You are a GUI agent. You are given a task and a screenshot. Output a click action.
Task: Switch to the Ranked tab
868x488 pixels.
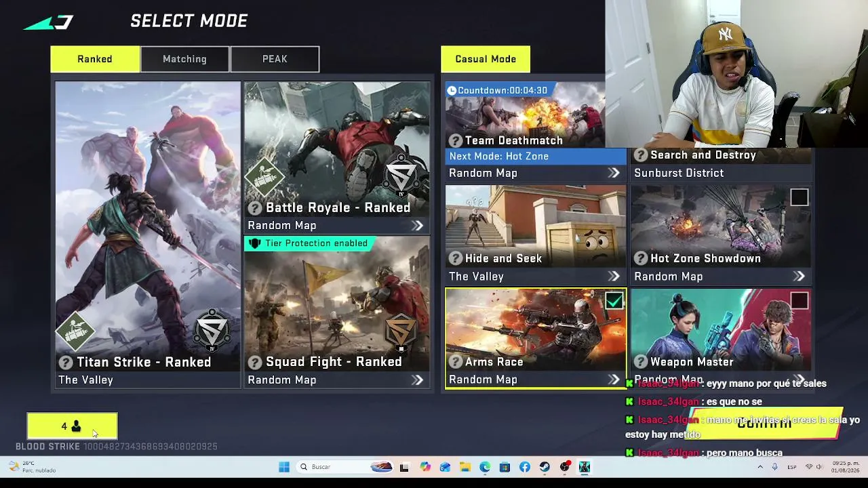95,59
